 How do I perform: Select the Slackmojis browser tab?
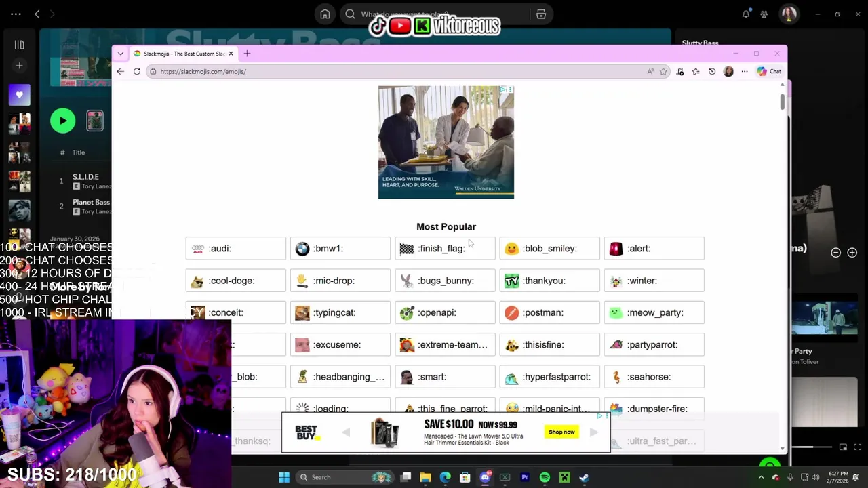click(183, 54)
